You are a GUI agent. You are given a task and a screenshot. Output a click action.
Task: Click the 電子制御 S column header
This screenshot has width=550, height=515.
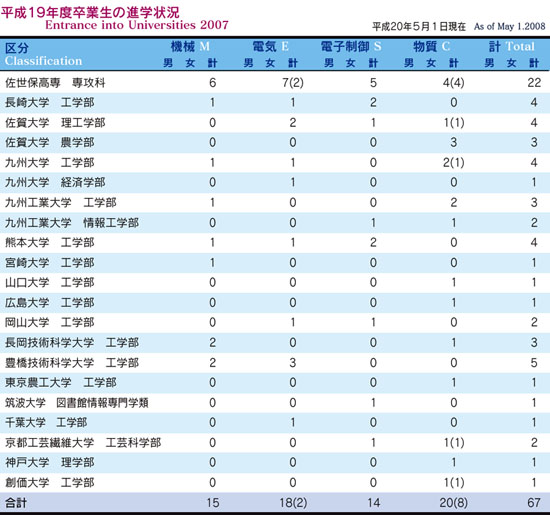pos(351,46)
